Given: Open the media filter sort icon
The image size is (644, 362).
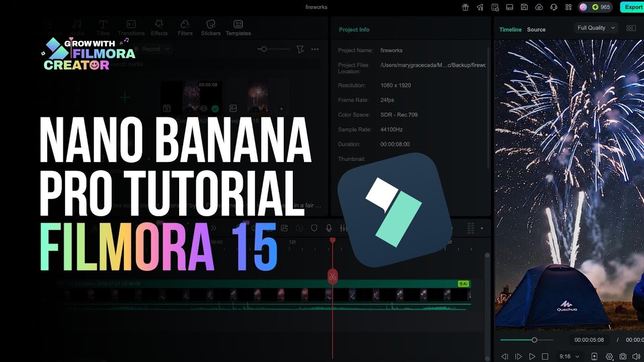Looking at the screenshot, I should 300,49.
